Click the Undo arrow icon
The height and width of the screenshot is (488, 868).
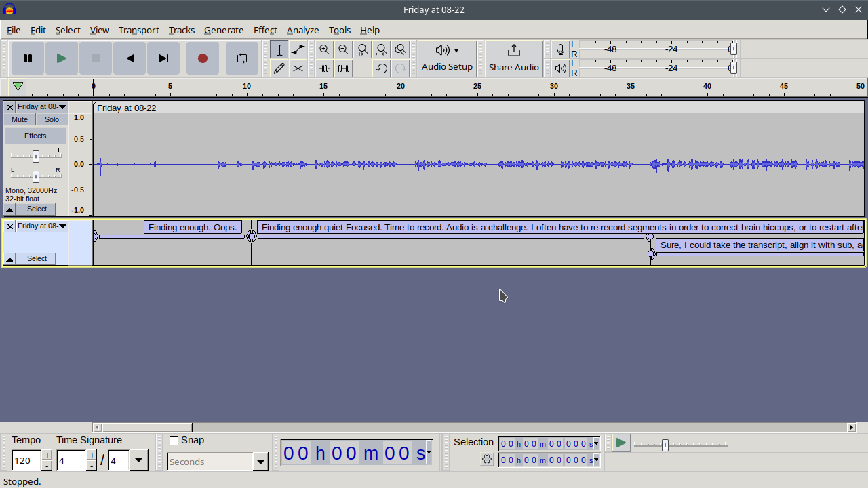tap(382, 68)
